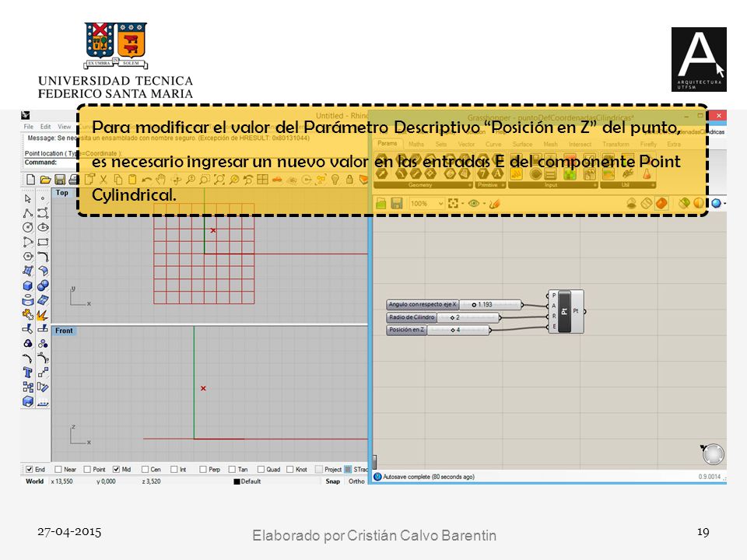The width and height of the screenshot is (747, 560).
Task: Select the Text object T tool
Action: pos(28,373)
